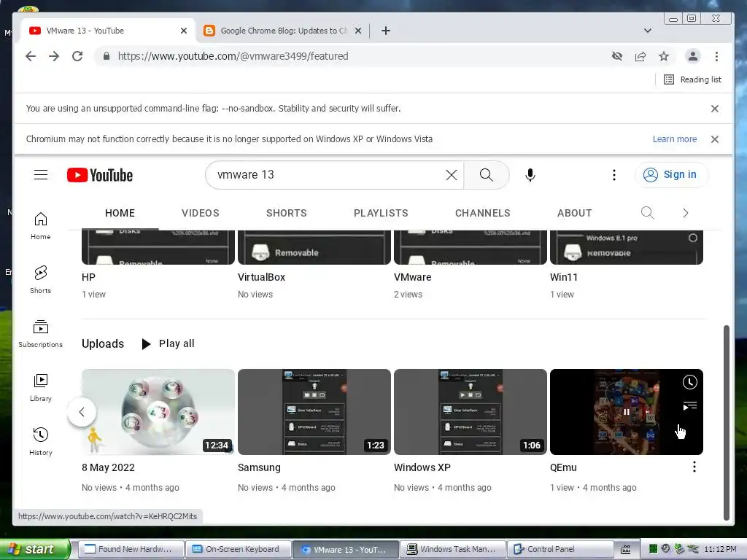Go back in the browser
This screenshot has height=560, width=747.
coord(31,56)
